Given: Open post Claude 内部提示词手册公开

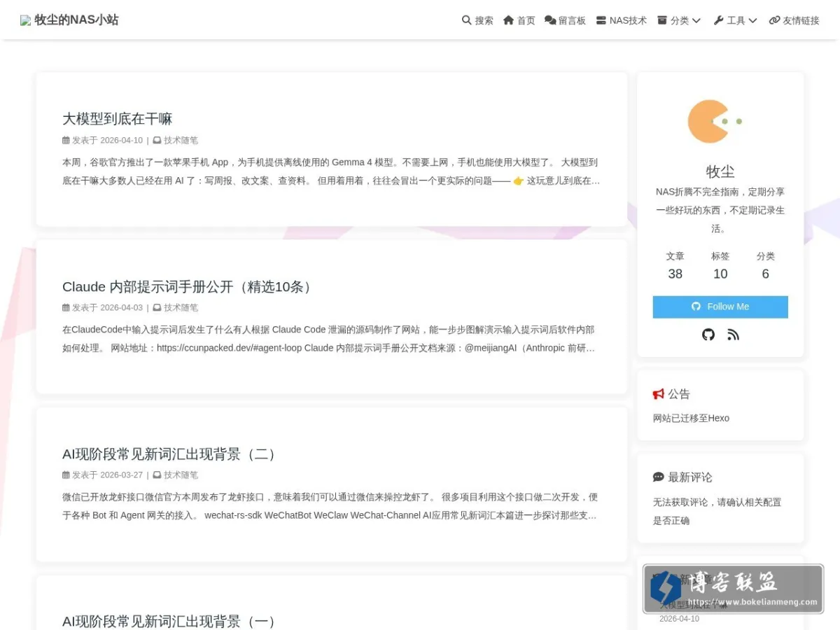Looking at the screenshot, I should [189, 286].
